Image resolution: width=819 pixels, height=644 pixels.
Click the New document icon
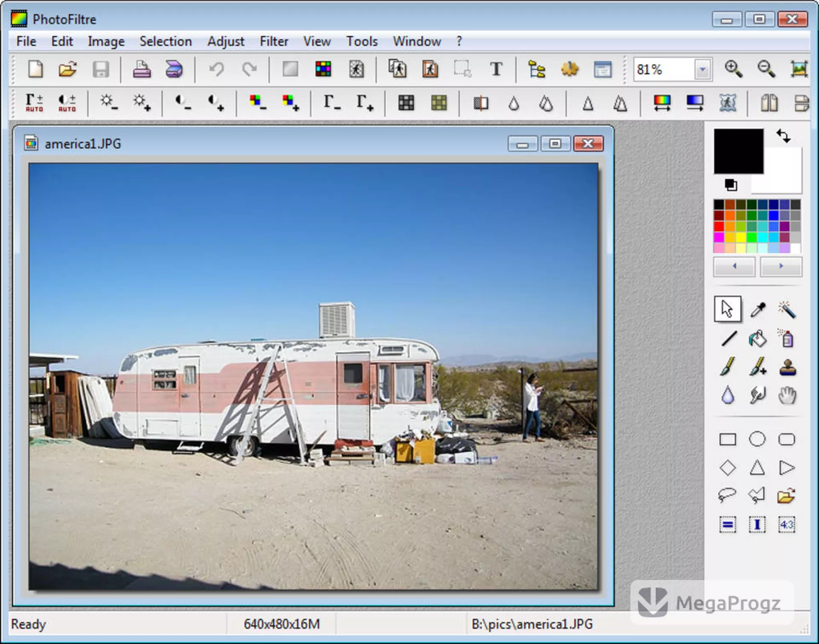[35, 69]
